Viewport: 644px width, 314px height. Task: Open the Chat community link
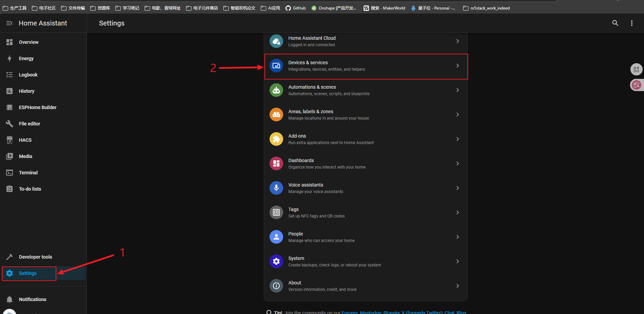pyautogui.click(x=449, y=312)
